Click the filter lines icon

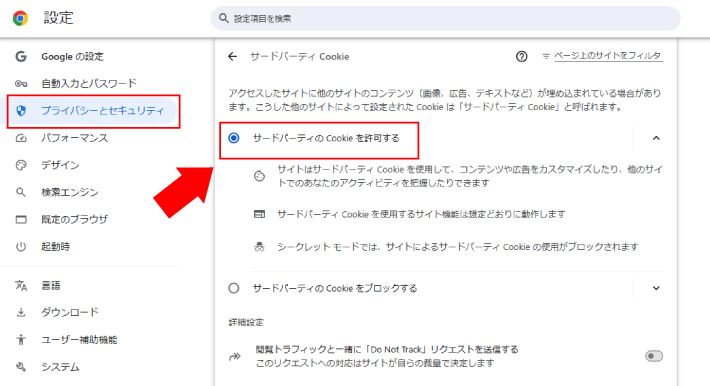click(546, 56)
